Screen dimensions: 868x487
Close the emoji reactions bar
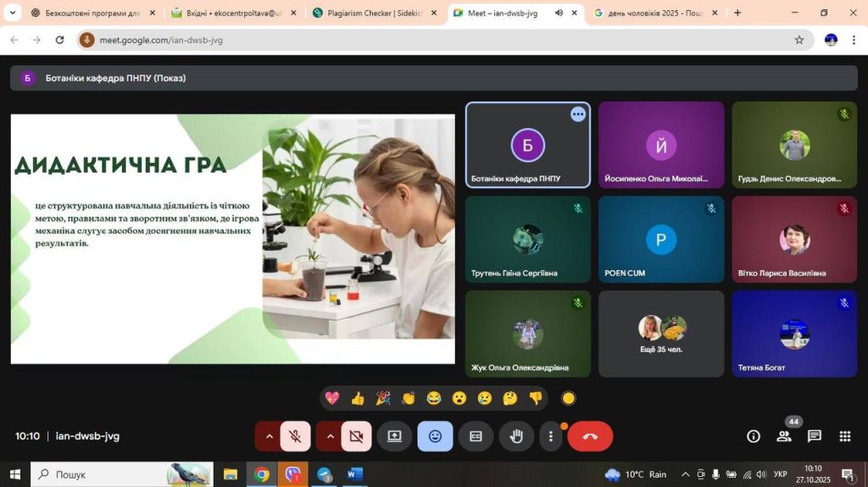point(435,436)
